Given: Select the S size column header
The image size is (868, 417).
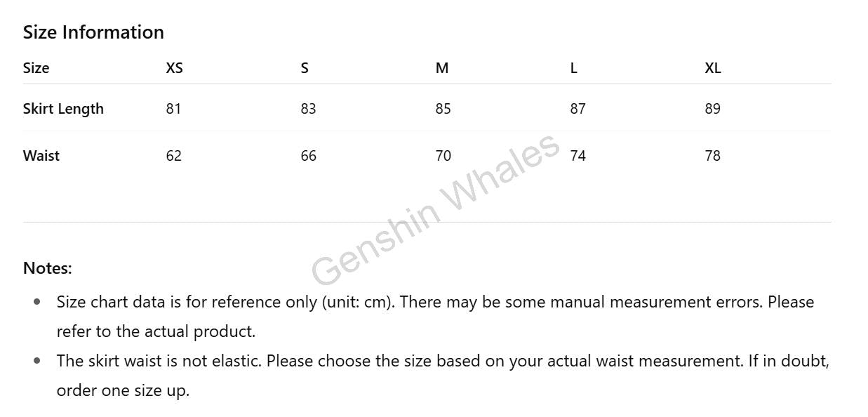Looking at the screenshot, I should [305, 68].
